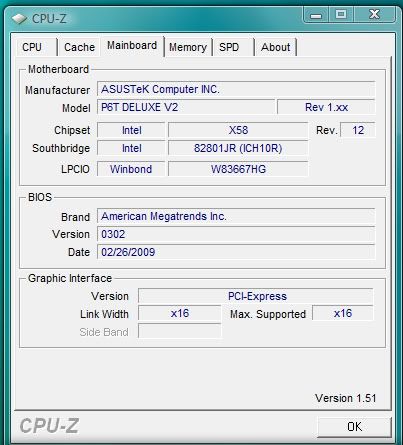Close the CPU-Z window

374,14
